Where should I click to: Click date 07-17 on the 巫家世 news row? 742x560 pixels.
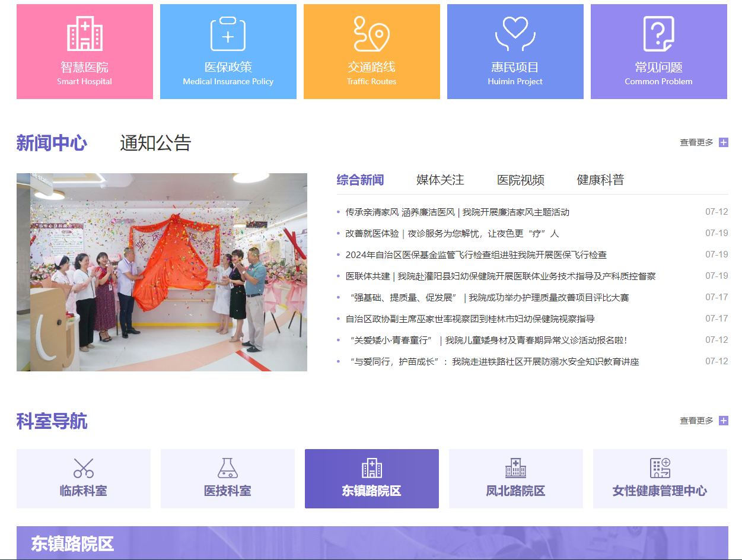pos(716,319)
